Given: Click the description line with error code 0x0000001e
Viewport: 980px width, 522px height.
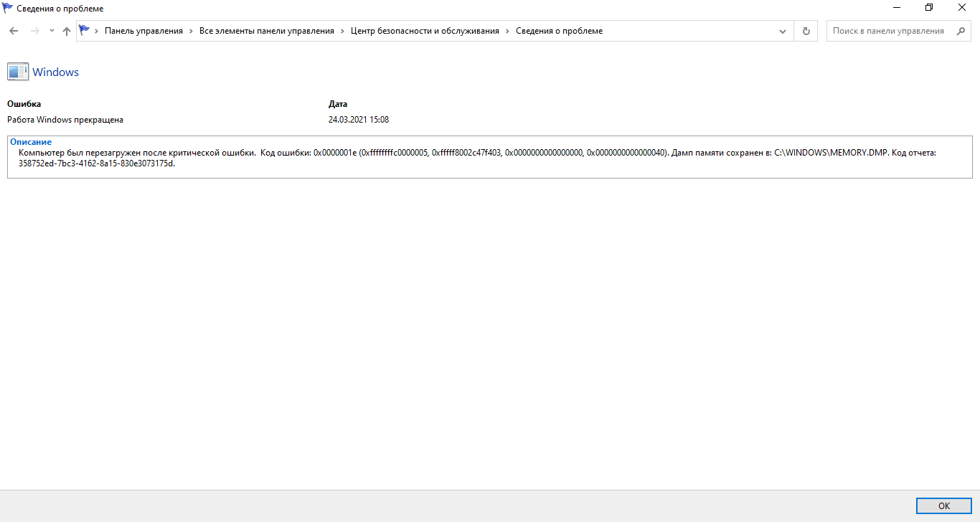Looking at the screenshot, I should click(477, 153).
